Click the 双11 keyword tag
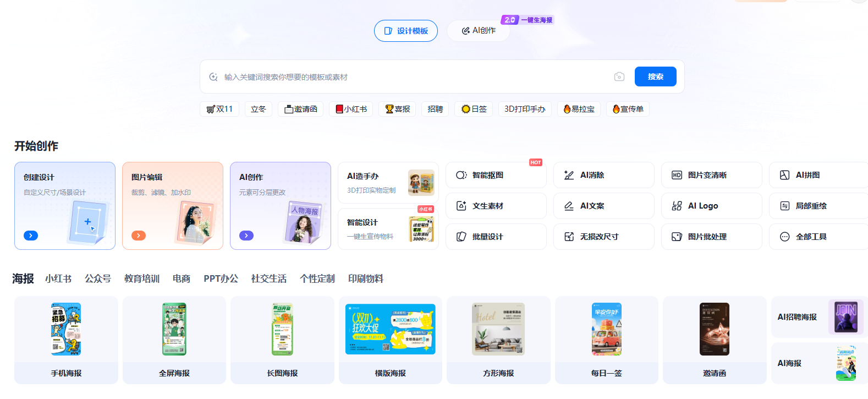Screen dimensions: 868x399 coord(219,109)
